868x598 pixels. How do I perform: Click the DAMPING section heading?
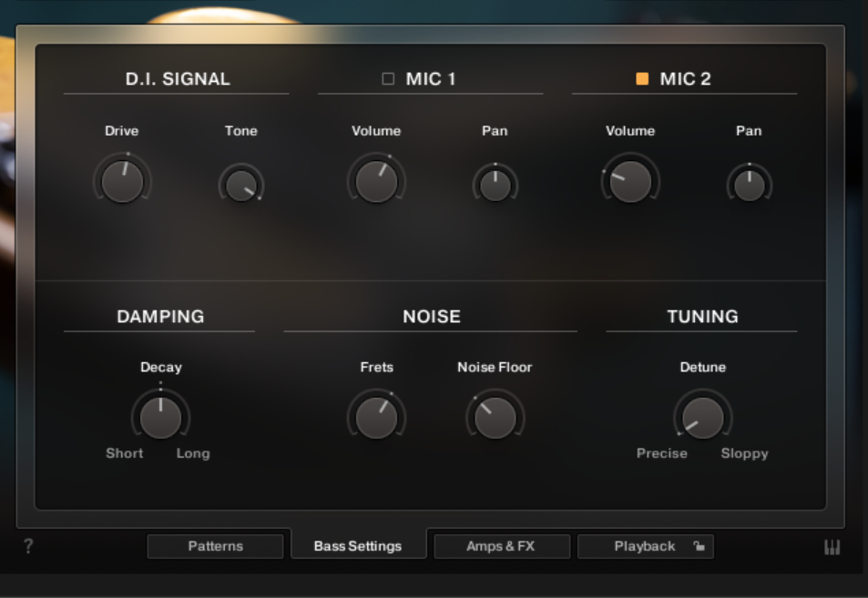point(160,317)
